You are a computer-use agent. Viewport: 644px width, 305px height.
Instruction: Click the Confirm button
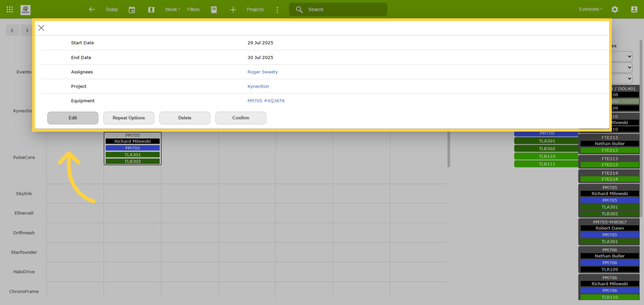(x=241, y=118)
